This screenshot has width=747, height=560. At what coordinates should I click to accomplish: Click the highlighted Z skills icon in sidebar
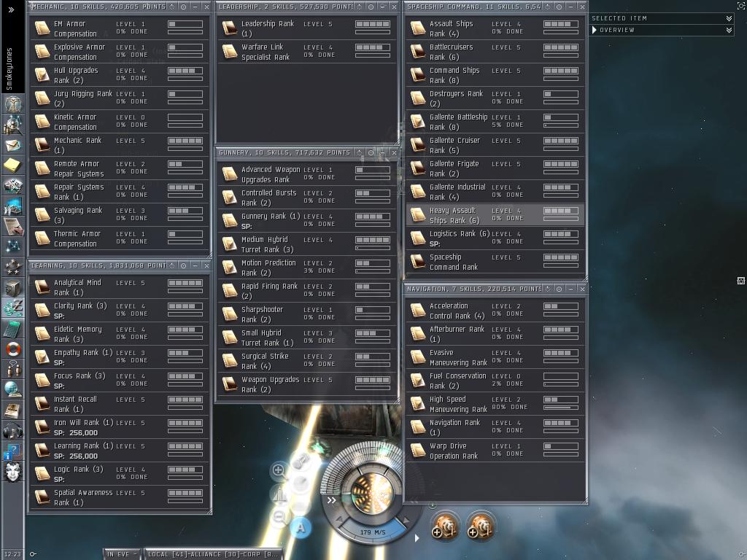coord(13,308)
